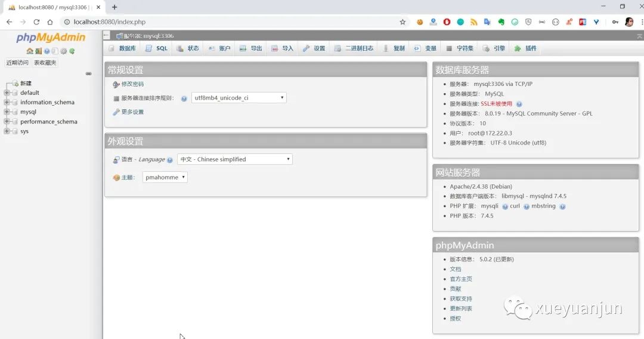Select the information_schema database name
The height and width of the screenshot is (339, 644).
click(x=47, y=102)
